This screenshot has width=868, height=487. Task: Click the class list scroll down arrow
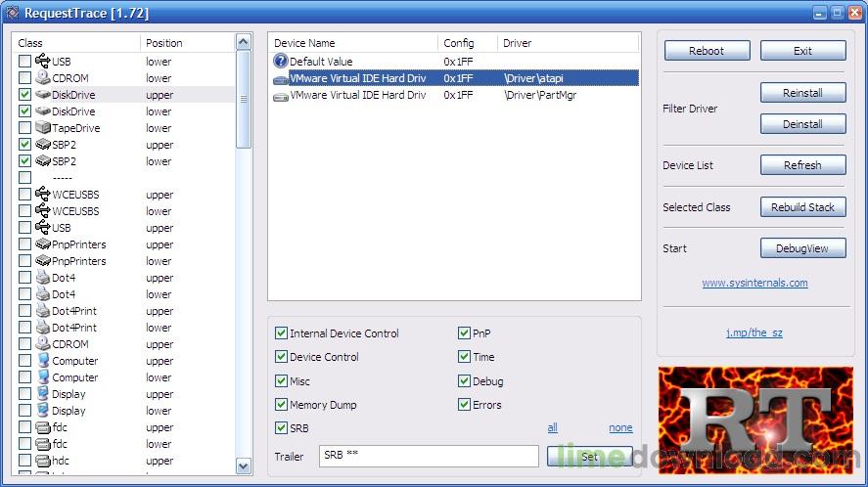pyautogui.click(x=244, y=466)
